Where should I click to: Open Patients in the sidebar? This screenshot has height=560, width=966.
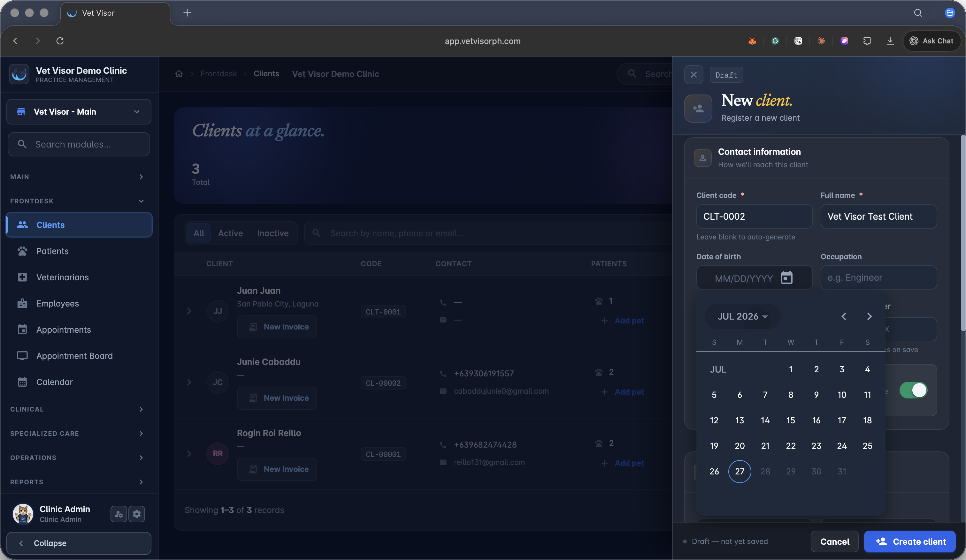79,251
